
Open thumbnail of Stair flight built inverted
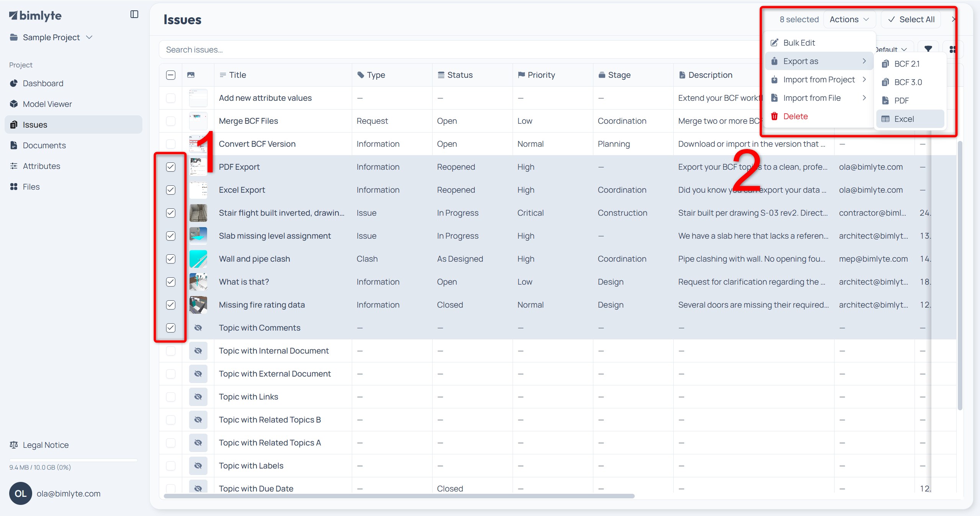(198, 213)
